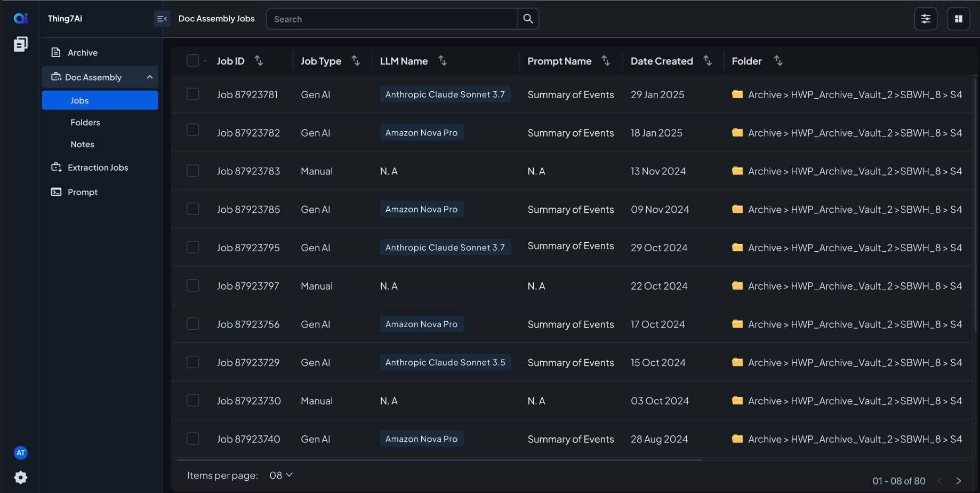Click folder icon for Job 87923797
Screen dimensions: 980x493
pyautogui.click(x=737, y=285)
